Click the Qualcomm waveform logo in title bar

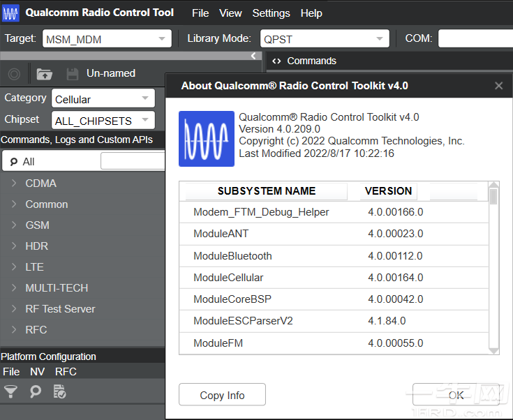tap(10, 13)
